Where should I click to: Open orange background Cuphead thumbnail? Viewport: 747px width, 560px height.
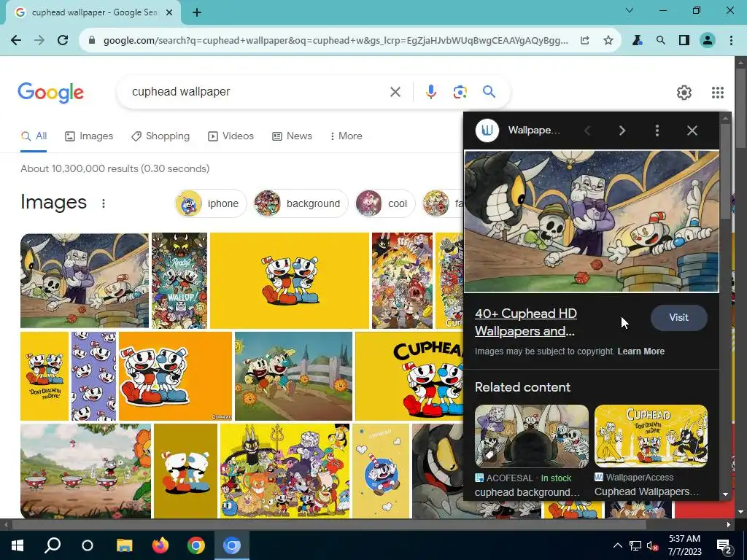[x=175, y=376]
